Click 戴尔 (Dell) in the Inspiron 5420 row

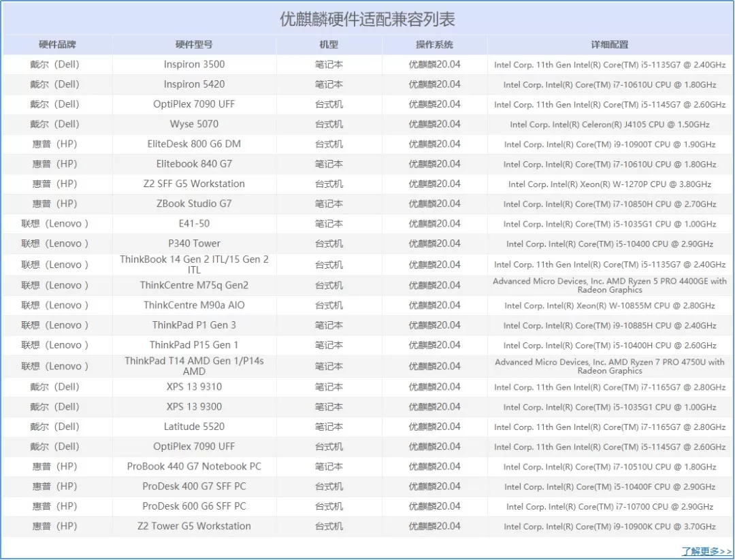click(55, 84)
